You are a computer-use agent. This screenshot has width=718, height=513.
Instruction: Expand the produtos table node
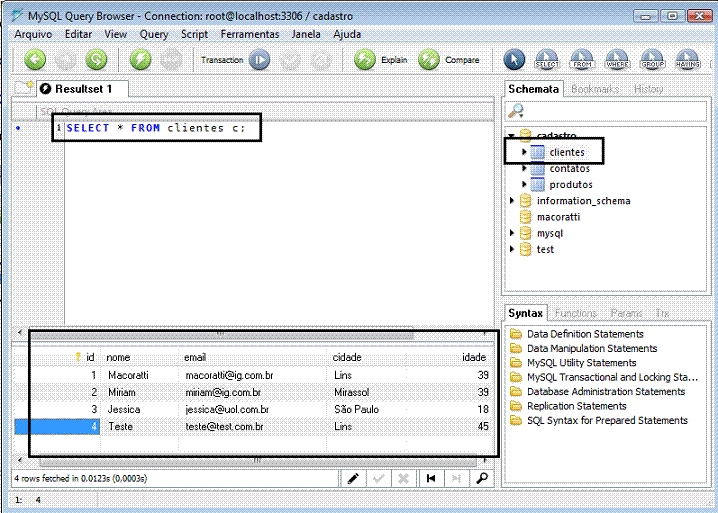pyautogui.click(x=524, y=184)
